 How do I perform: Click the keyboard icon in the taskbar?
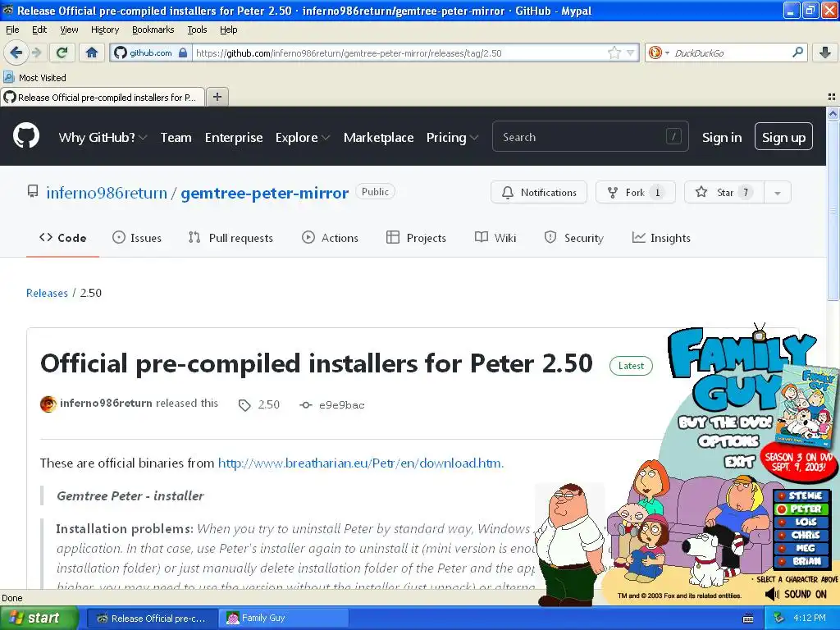tap(748, 619)
